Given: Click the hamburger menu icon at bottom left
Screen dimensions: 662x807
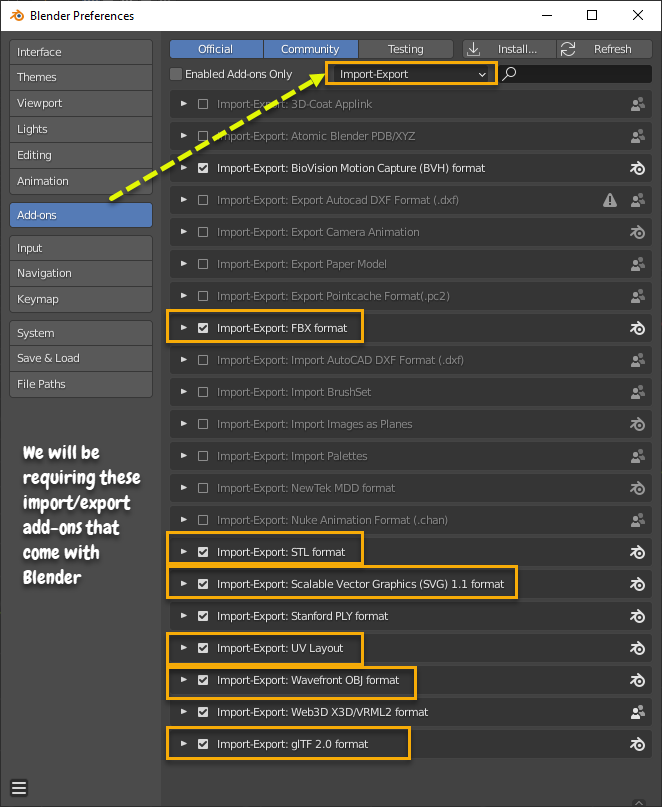Looking at the screenshot, I should [19, 787].
